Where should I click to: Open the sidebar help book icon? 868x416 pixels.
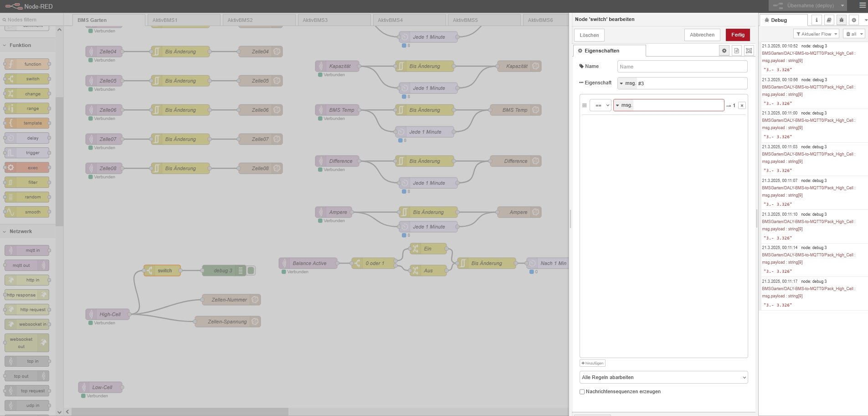click(829, 20)
